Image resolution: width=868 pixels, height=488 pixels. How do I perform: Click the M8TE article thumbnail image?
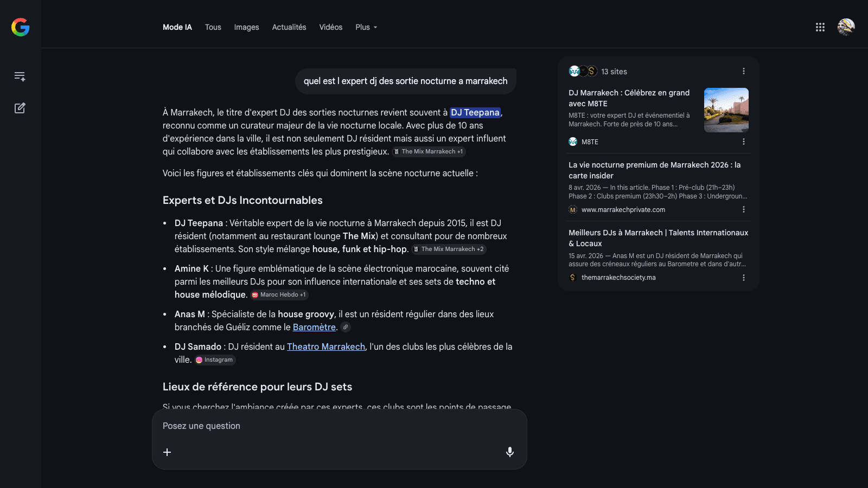coord(726,110)
